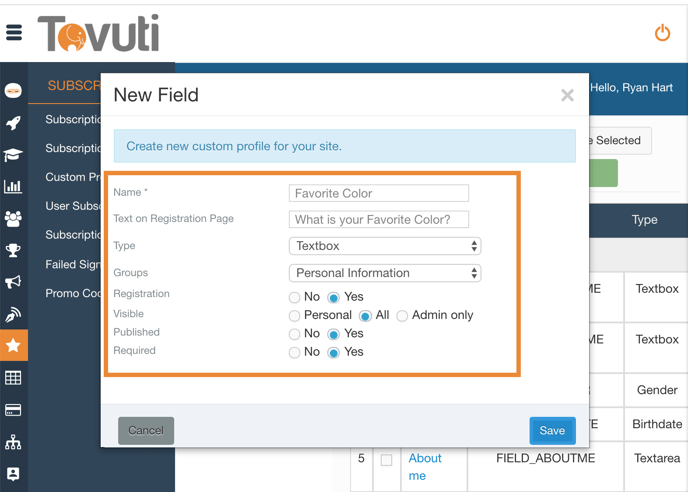Click the megaphone announcements icon

13,282
